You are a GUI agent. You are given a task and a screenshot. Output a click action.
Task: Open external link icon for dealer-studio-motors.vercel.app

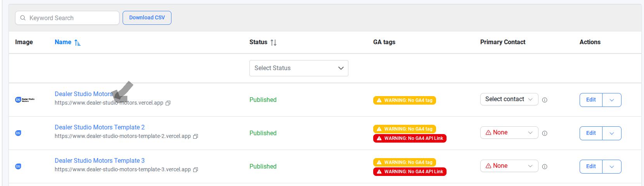168,103
